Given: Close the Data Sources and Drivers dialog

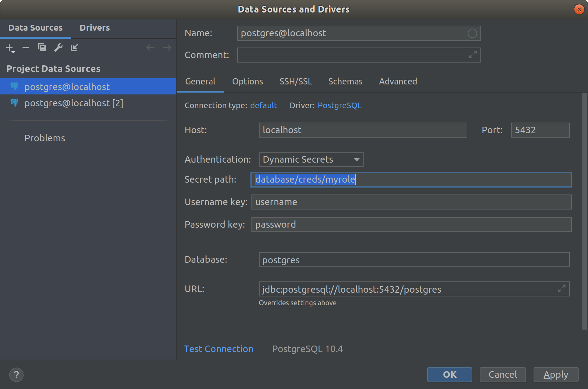Looking at the screenshot, I should (x=579, y=9).
